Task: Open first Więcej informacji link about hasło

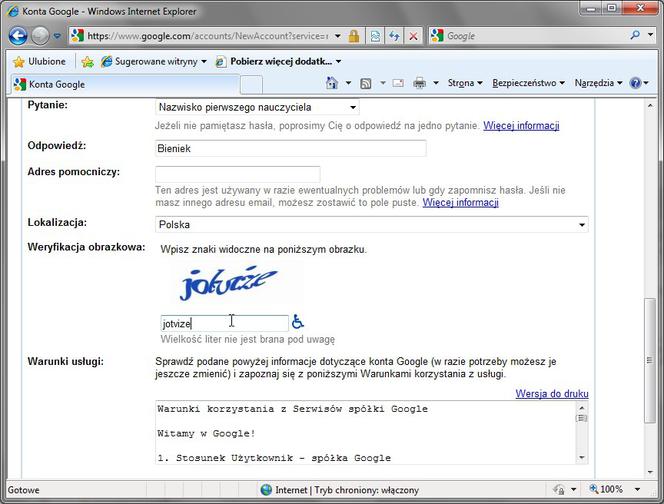Action: point(521,126)
